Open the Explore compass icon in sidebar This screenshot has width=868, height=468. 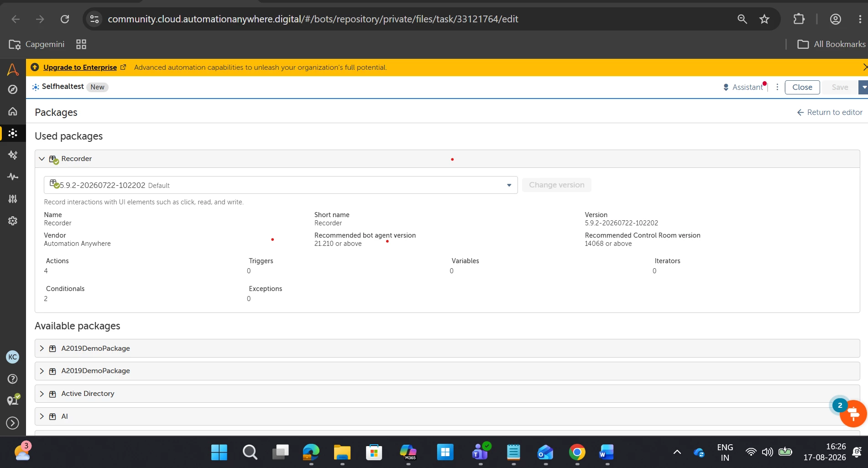13,89
